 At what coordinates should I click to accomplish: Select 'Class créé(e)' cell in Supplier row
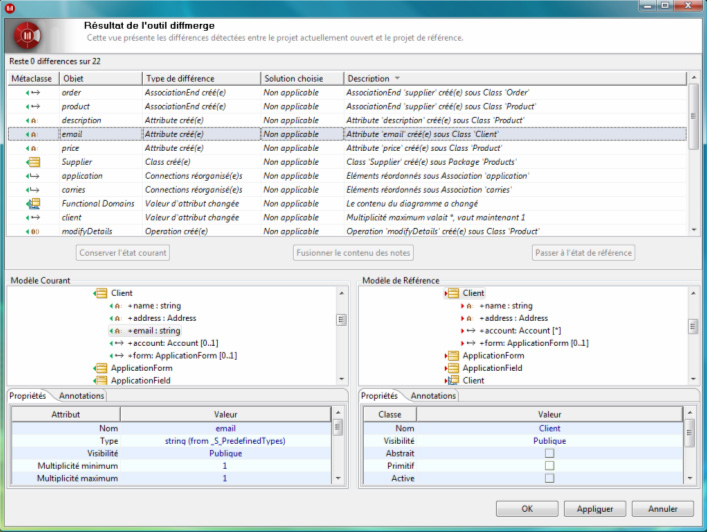tap(201, 162)
